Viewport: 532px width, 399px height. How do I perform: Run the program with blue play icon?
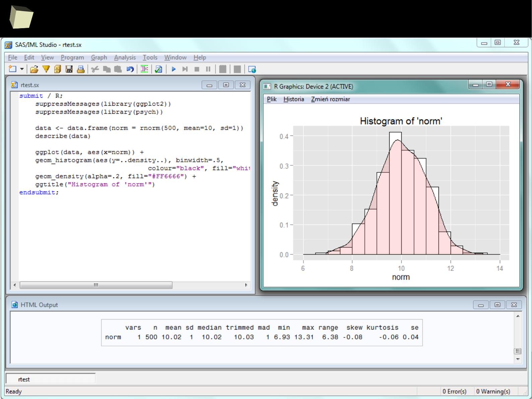[x=174, y=69]
